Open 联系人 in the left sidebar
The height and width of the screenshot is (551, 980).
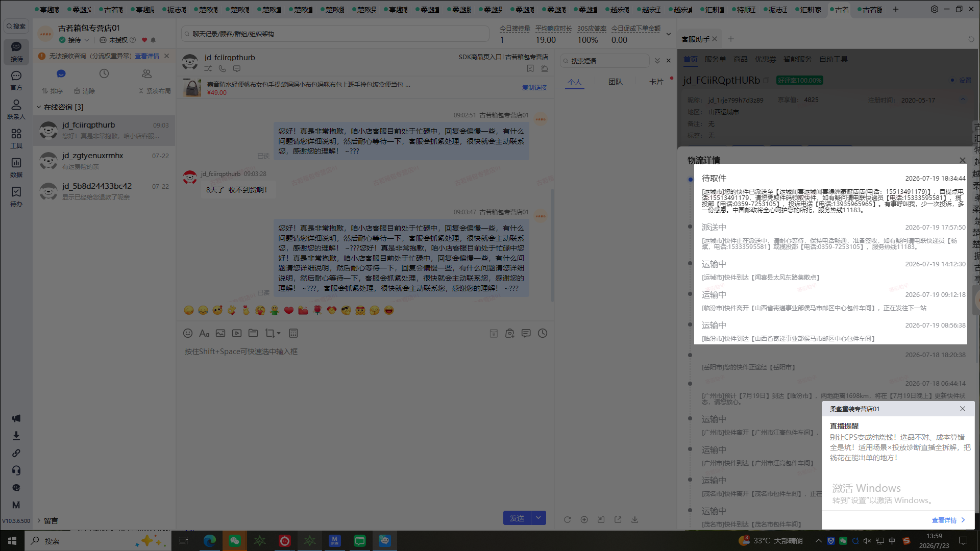click(x=16, y=109)
